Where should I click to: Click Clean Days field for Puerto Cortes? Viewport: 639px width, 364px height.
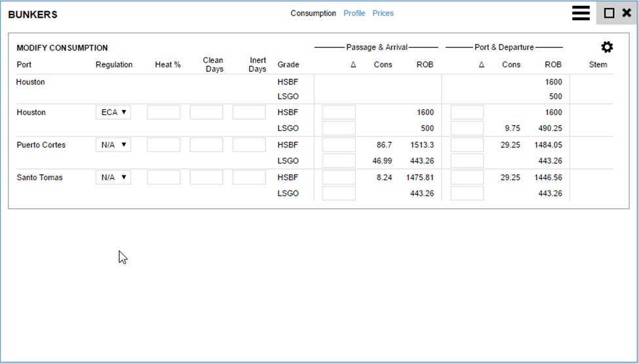pos(206,145)
